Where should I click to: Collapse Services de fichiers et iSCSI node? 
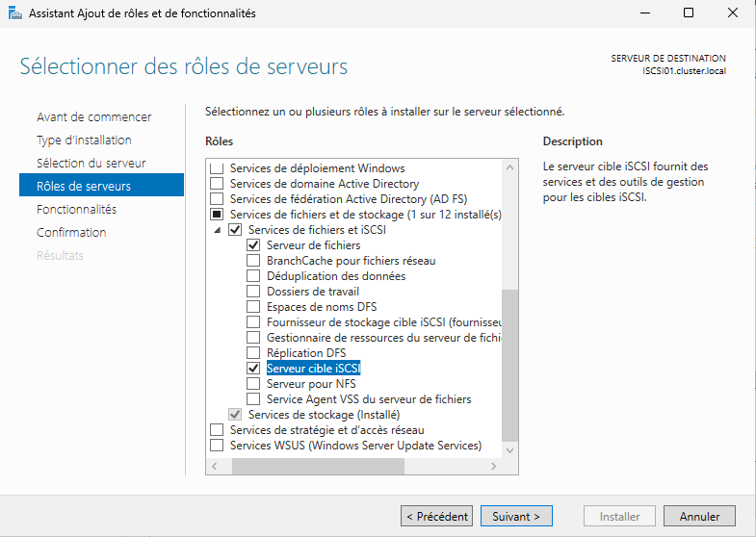217,230
